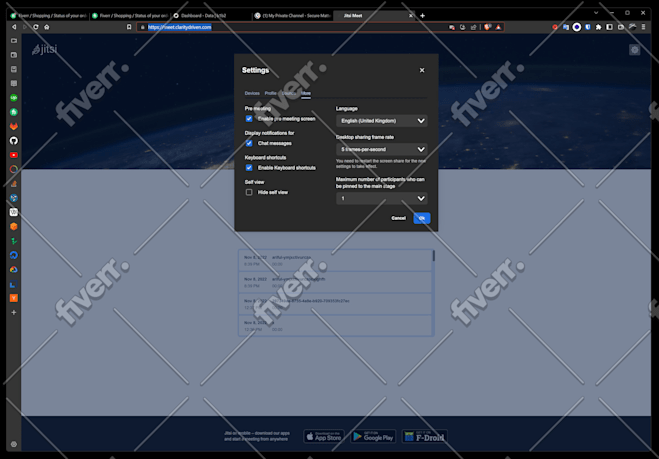Open maximum pinned participants dropdown
This screenshot has height=459, width=659.
click(x=382, y=198)
